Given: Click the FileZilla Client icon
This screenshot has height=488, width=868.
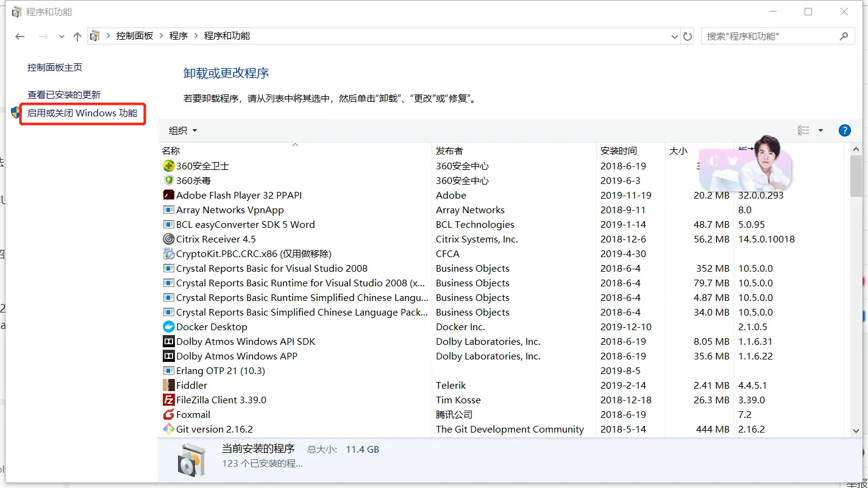Looking at the screenshot, I should coord(169,400).
